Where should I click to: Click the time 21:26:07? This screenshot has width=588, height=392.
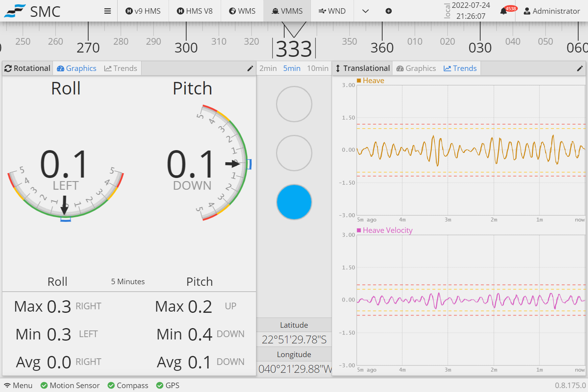pyautogui.click(x=471, y=16)
